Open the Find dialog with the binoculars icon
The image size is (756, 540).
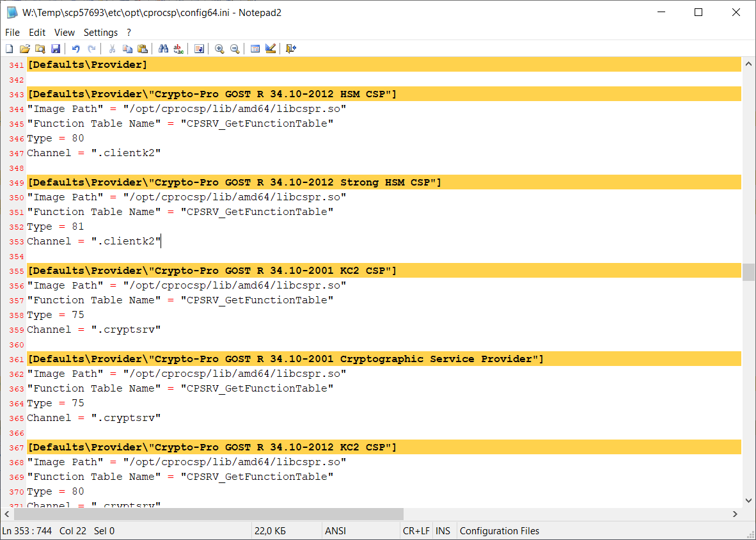pos(163,49)
